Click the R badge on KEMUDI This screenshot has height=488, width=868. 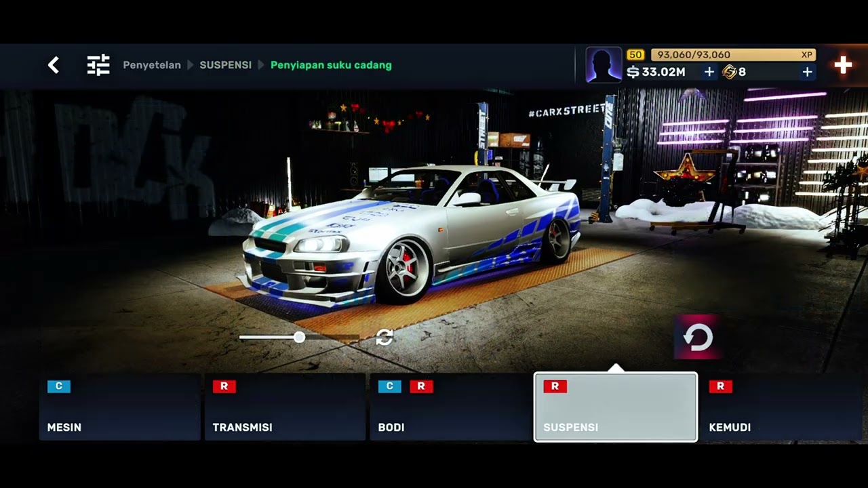[x=721, y=386]
